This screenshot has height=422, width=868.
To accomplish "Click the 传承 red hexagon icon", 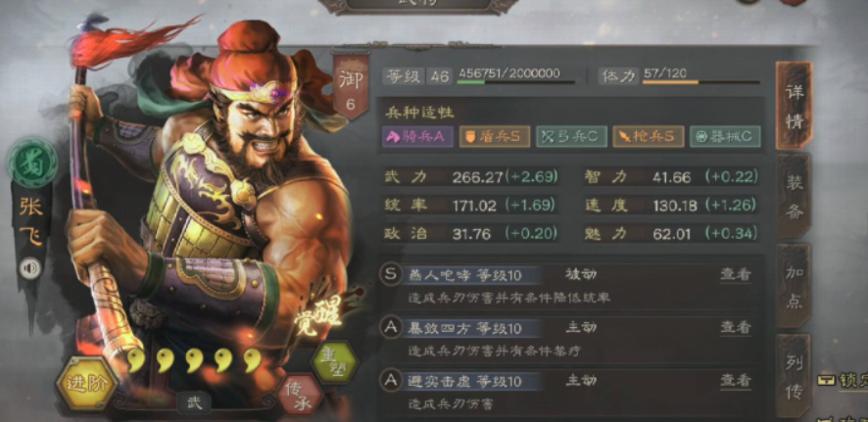I will [300, 395].
